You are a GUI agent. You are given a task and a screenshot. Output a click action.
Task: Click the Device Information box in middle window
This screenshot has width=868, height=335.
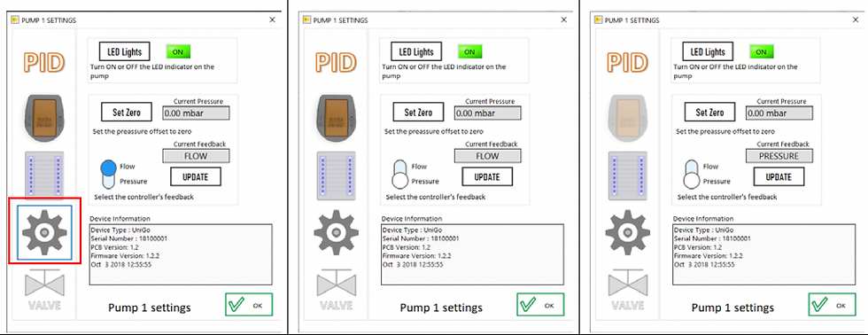point(473,254)
